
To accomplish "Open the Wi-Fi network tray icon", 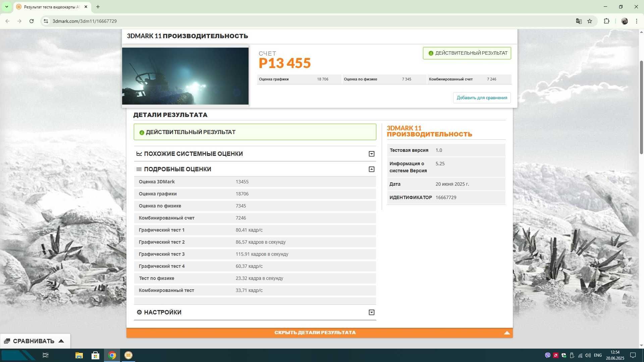I will click(x=580, y=355).
